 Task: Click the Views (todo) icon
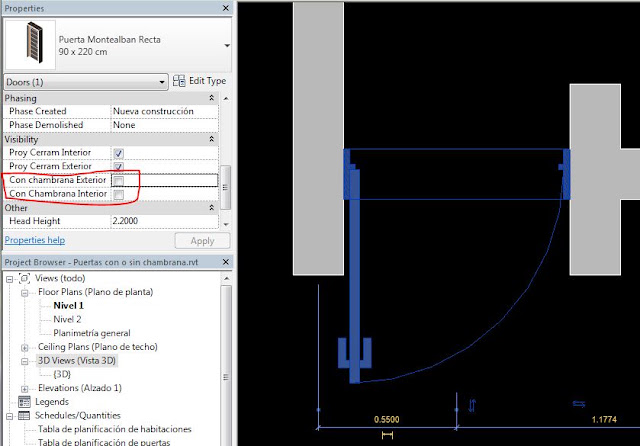pos(24,279)
